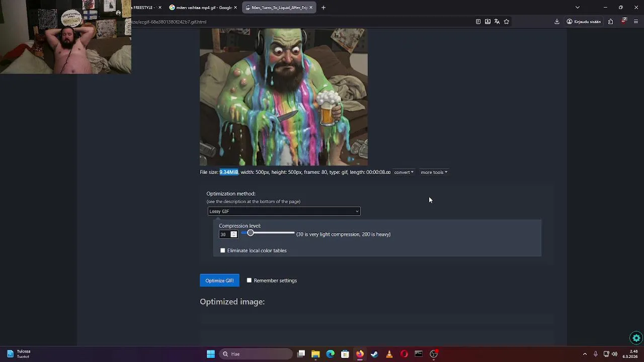
Task: Click the Optimize GIF! button
Action: [219, 281]
